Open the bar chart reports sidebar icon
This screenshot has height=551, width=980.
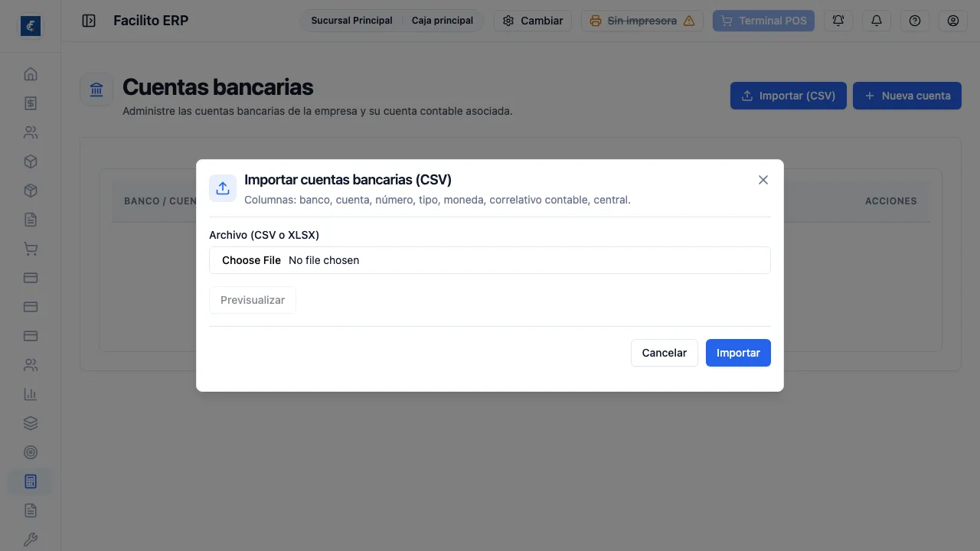tap(31, 394)
